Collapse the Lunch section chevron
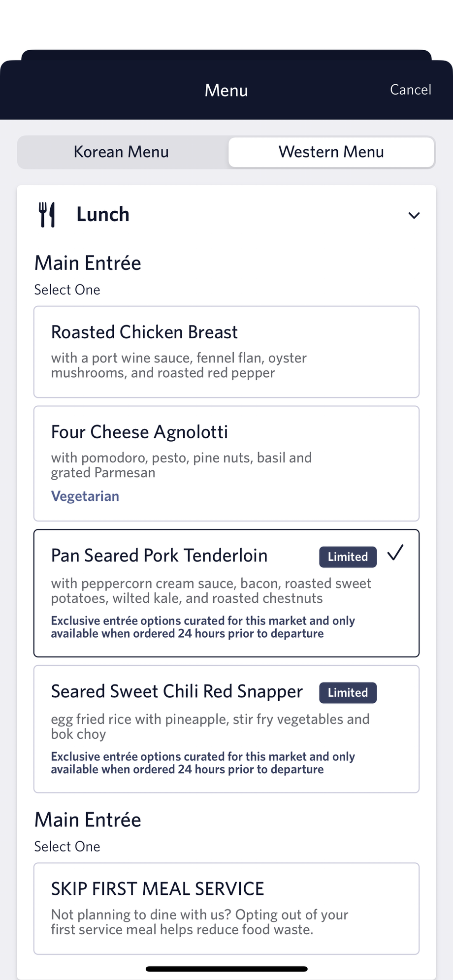The width and height of the screenshot is (453, 980). pos(414,215)
